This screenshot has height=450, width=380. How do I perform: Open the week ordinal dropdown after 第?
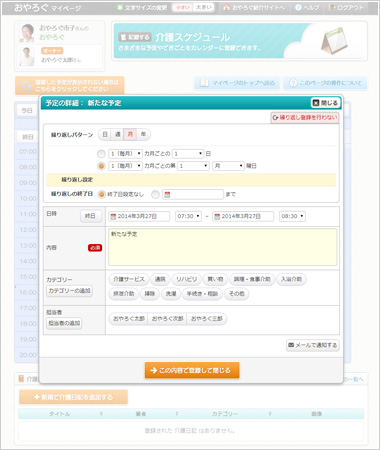pos(193,166)
